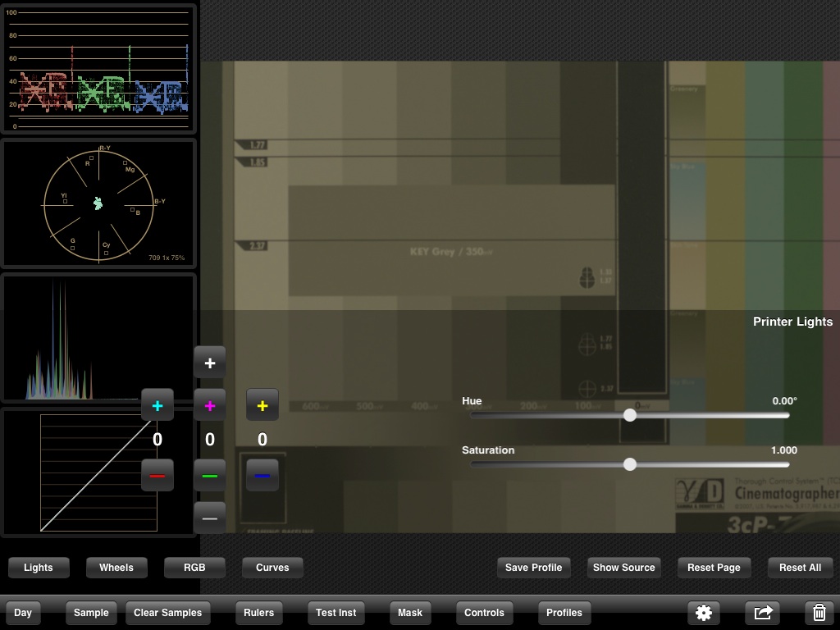840x630 pixels.
Task: Tap the Printer Lights title
Action: [793, 322]
